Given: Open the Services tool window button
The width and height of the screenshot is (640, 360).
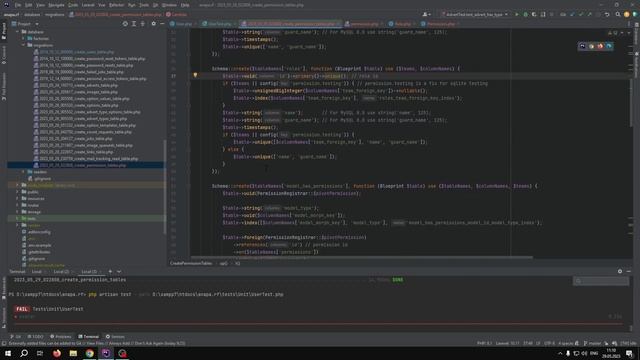Looking at the screenshot, I should pyautogui.click(x=116, y=337).
